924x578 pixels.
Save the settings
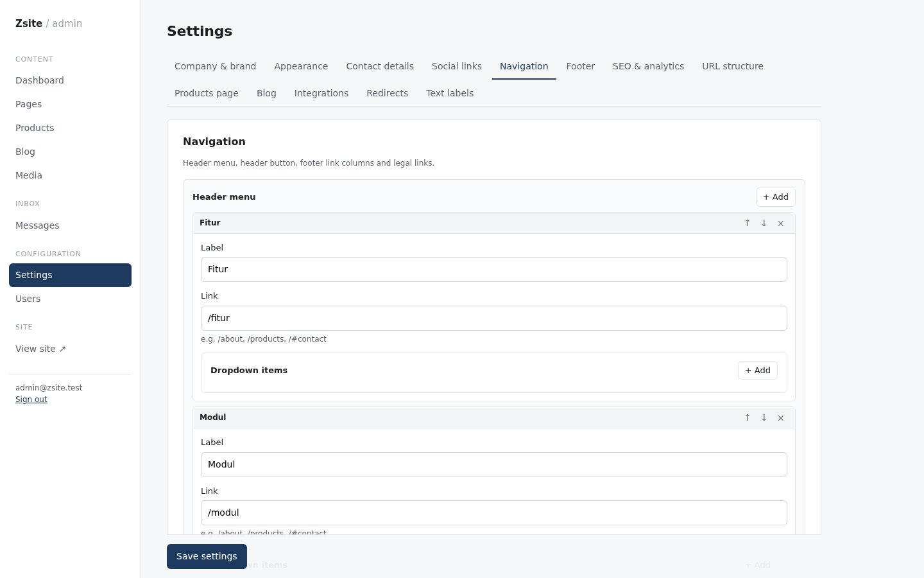tap(207, 556)
